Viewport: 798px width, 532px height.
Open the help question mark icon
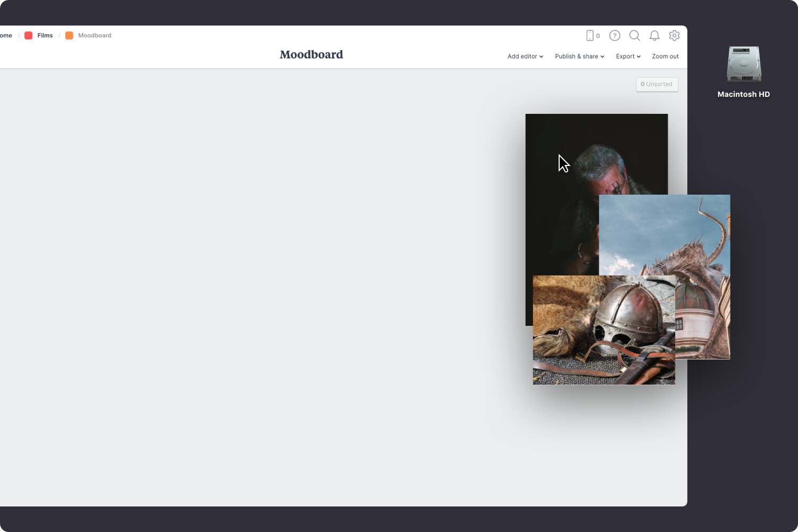(614, 35)
